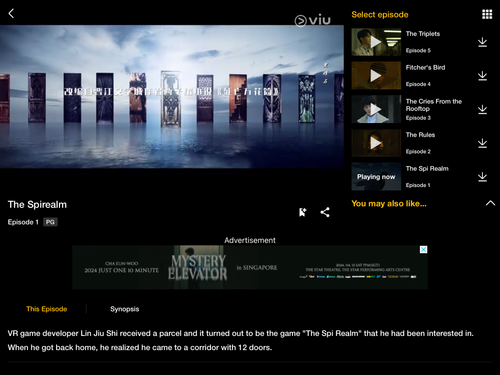Select the This Episode tab
500x375 pixels.
pos(47,309)
